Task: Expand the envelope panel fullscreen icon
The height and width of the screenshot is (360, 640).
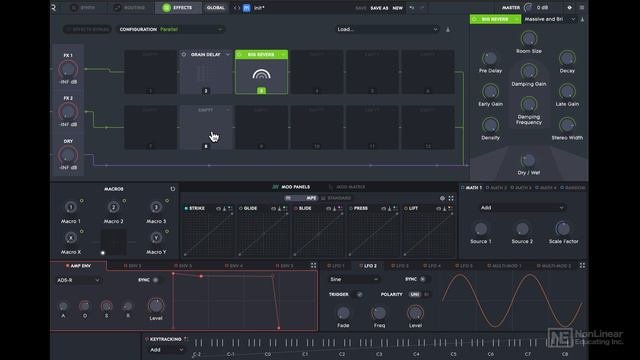Action: pos(313,265)
